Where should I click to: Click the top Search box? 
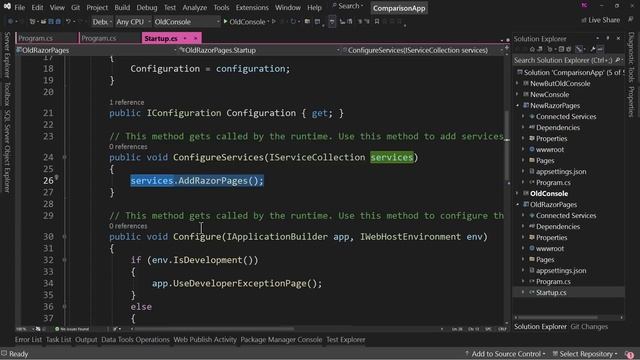coord(348,6)
